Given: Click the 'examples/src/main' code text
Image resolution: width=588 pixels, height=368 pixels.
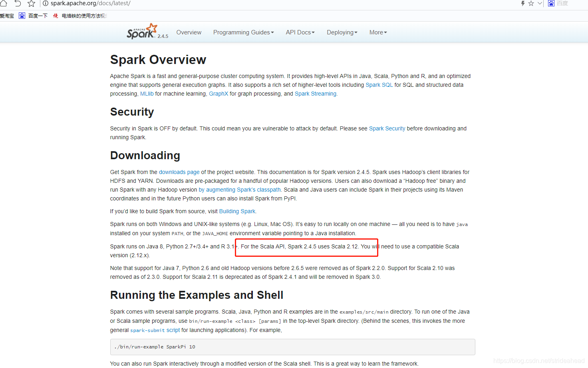Looking at the screenshot, I should tap(364, 312).
